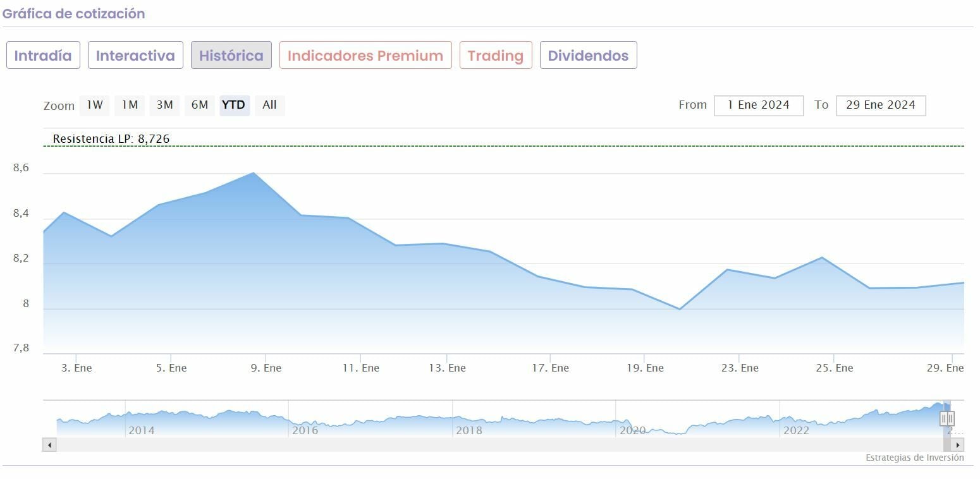The height and width of the screenshot is (479, 980).
Task: Switch to the Interactiva tab
Action: click(x=135, y=56)
